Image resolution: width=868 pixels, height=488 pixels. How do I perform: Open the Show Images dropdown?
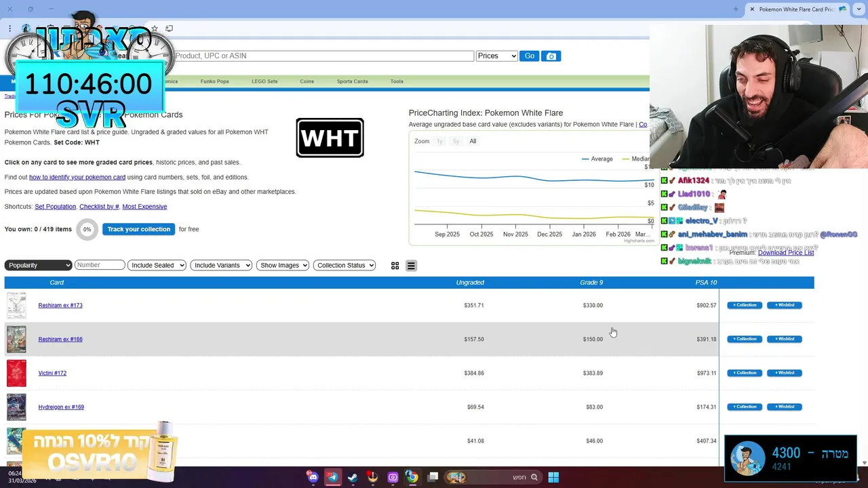click(283, 265)
